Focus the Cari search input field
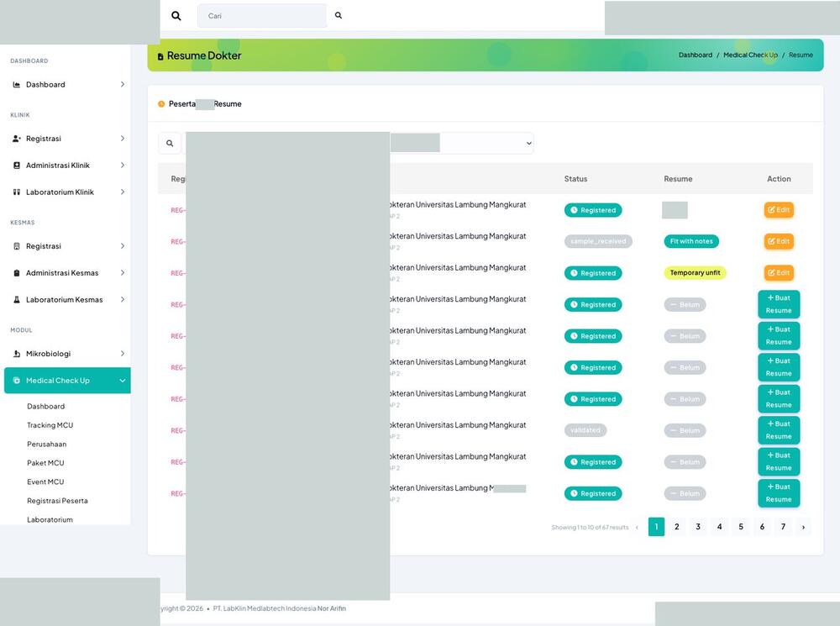The width and height of the screenshot is (840, 626). (262, 15)
